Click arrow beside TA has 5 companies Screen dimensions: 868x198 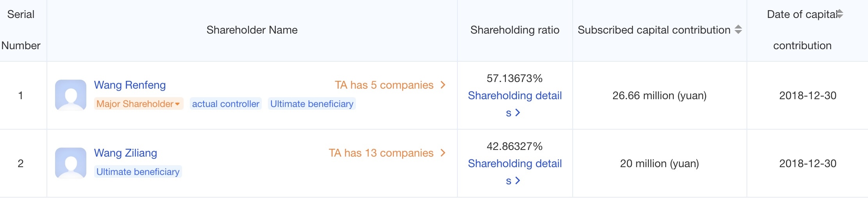[443, 85]
